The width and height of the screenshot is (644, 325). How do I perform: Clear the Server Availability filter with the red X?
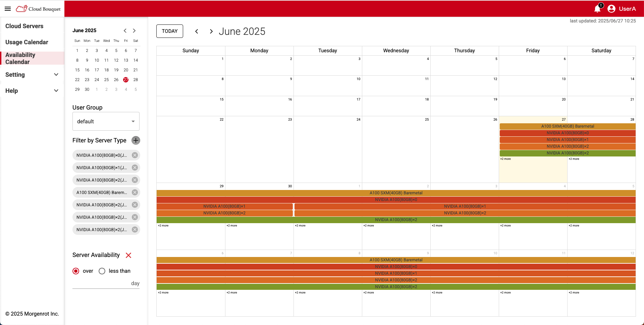coord(128,255)
